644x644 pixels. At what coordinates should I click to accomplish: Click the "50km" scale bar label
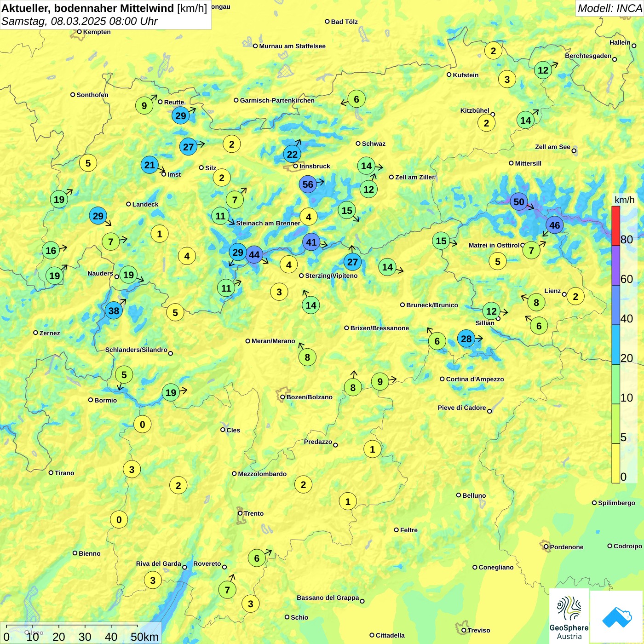point(144,637)
